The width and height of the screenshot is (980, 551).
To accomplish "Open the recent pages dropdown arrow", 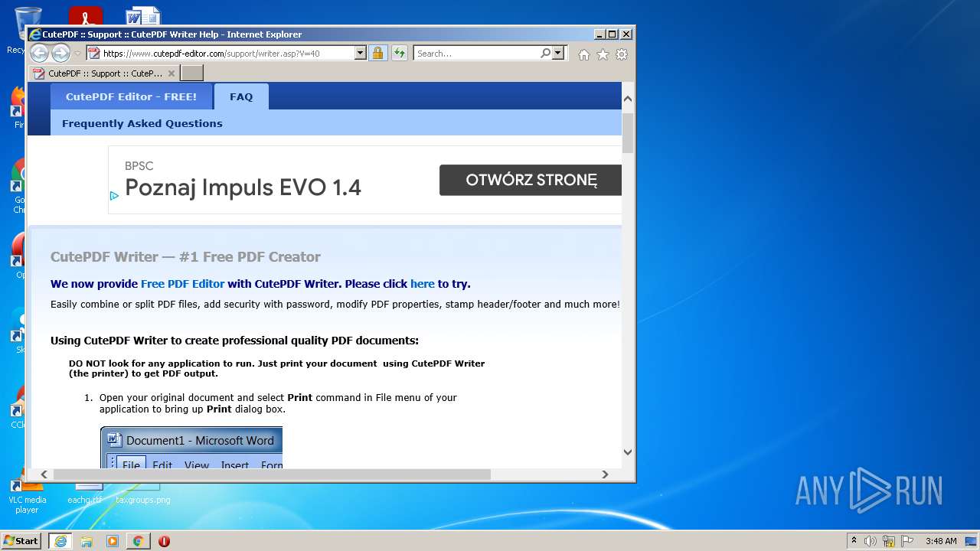I will click(77, 54).
